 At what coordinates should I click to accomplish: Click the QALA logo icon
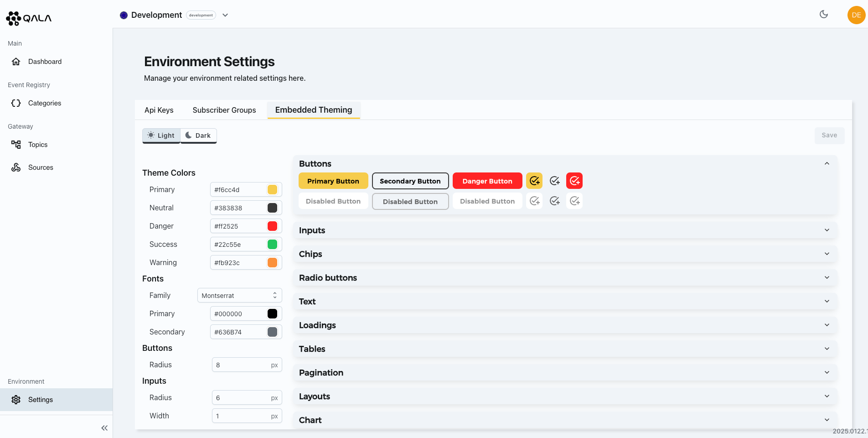click(x=14, y=18)
